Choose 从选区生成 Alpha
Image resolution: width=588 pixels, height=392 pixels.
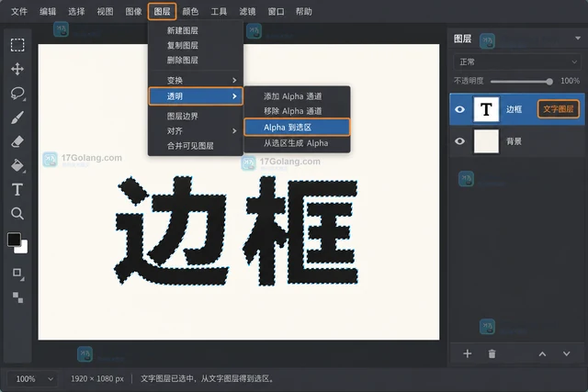[x=297, y=143]
